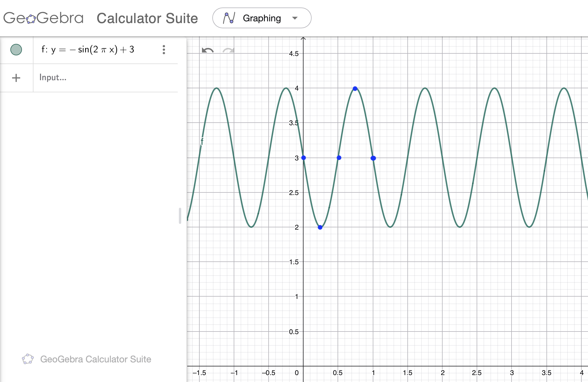Click the blue point on the y-axis
Viewport: 588px width, 382px height.
pos(304,158)
